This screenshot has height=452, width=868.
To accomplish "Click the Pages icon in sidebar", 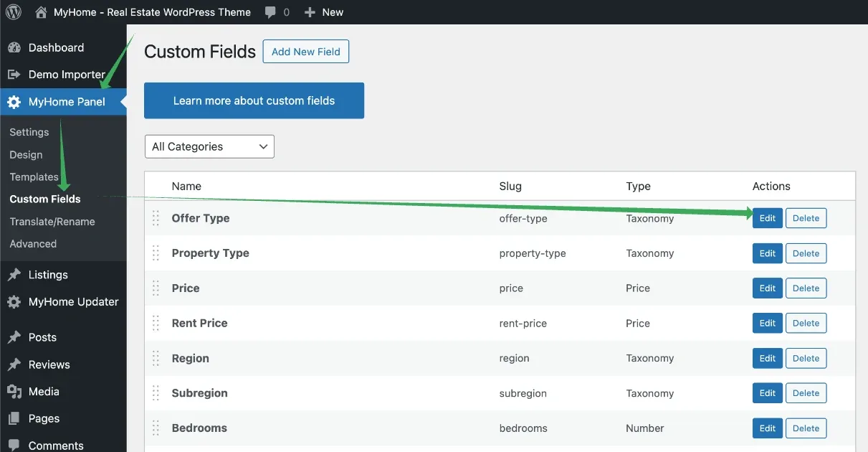I will [14, 418].
